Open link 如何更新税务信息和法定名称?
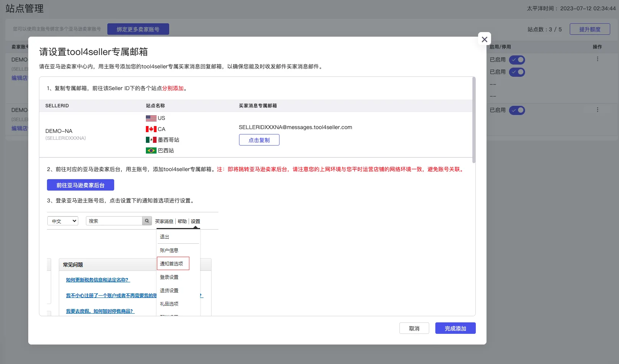 (98, 280)
